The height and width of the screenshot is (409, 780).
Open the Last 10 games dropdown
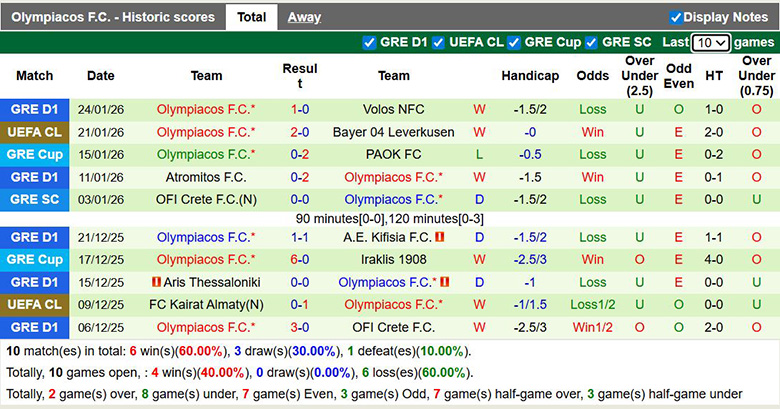711,43
